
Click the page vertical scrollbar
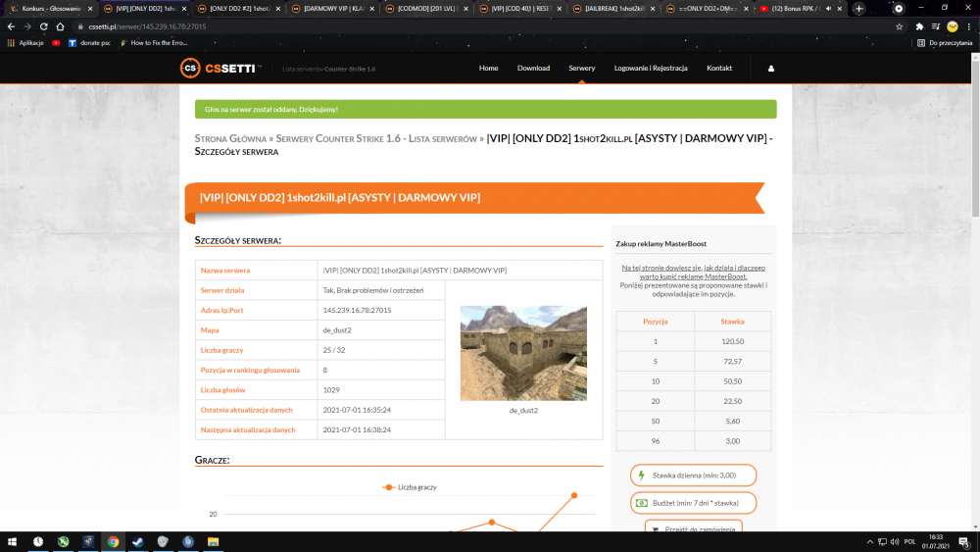click(975, 139)
